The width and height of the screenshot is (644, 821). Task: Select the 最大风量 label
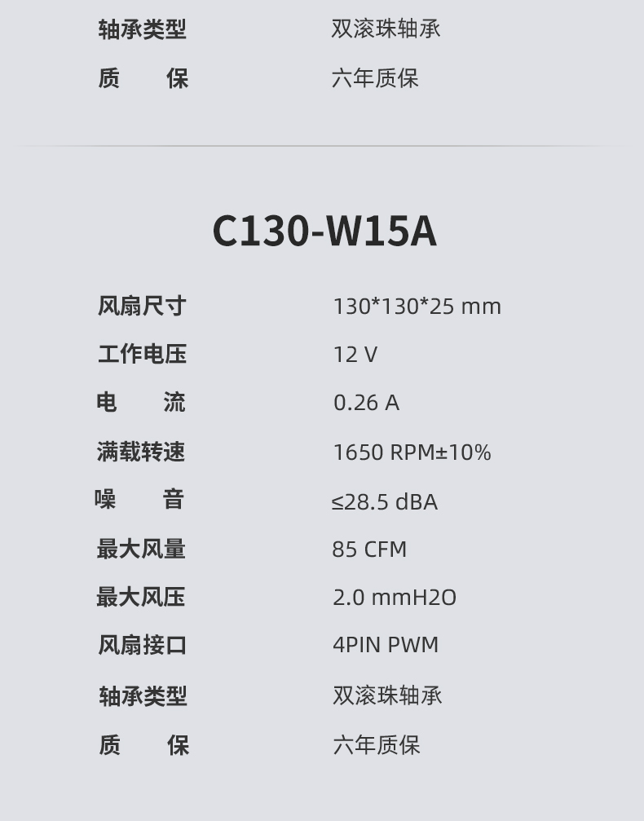tap(141, 550)
